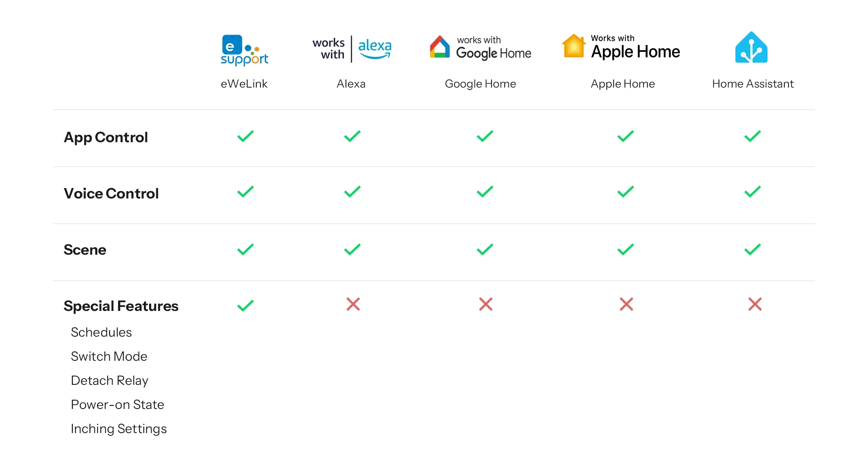Click the Inching Settings feature item
868x466 pixels.
119,429
